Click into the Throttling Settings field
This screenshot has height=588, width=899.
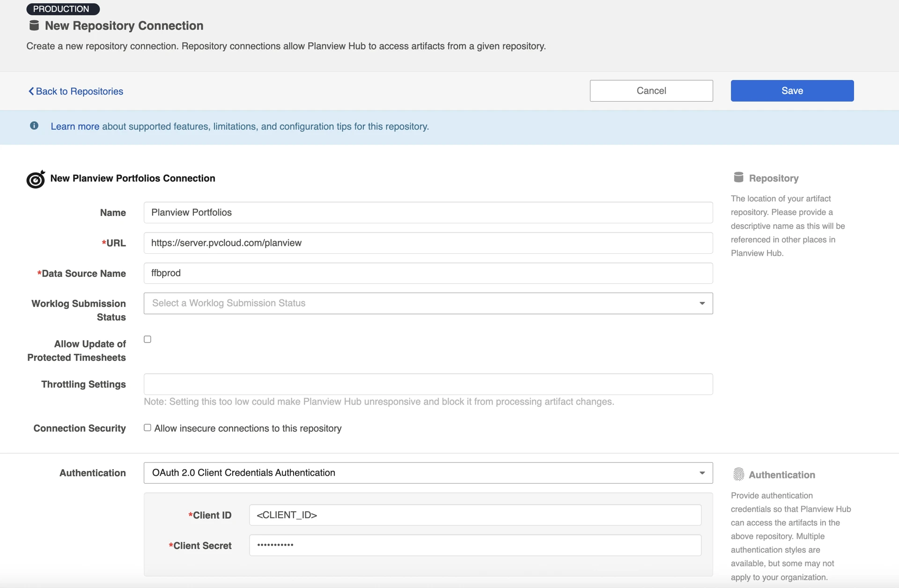pyautogui.click(x=428, y=384)
